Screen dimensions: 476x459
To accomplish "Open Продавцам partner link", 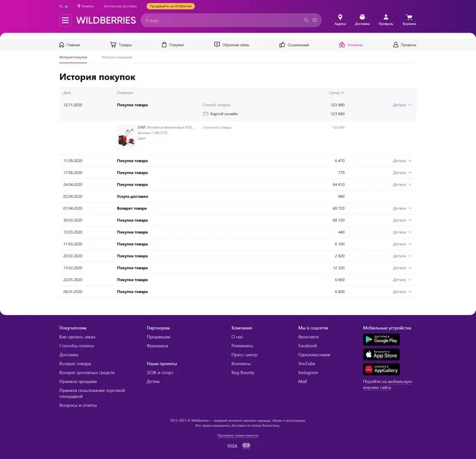I will 158,337.
